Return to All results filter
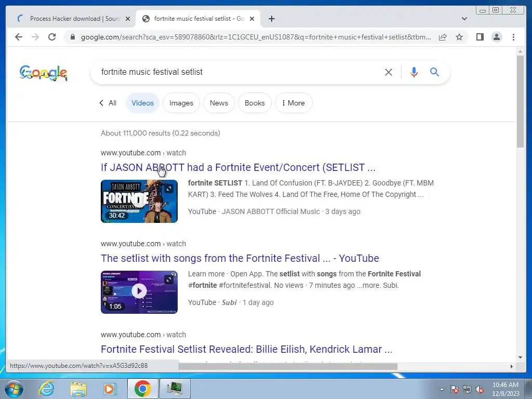 [x=108, y=103]
